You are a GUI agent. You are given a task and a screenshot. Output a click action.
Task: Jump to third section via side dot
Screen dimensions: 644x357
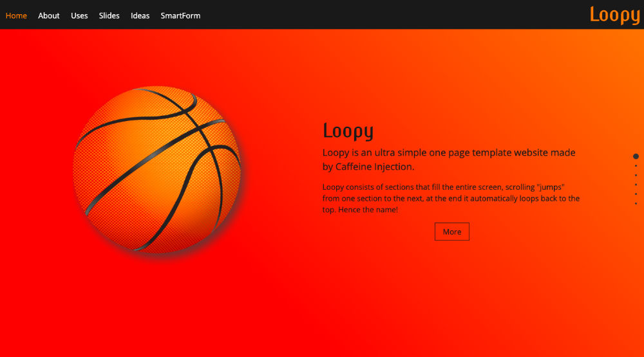click(636, 175)
